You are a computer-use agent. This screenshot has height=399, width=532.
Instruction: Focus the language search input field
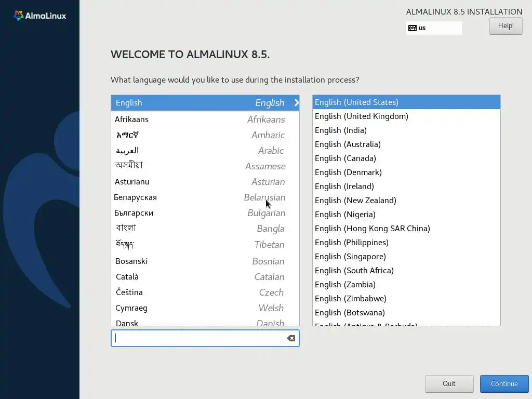pos(205,338)
